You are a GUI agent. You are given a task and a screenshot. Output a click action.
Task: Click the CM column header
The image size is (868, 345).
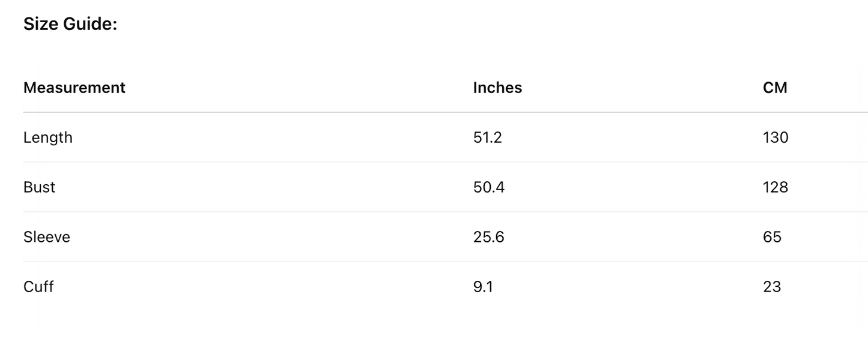(775, 88)
